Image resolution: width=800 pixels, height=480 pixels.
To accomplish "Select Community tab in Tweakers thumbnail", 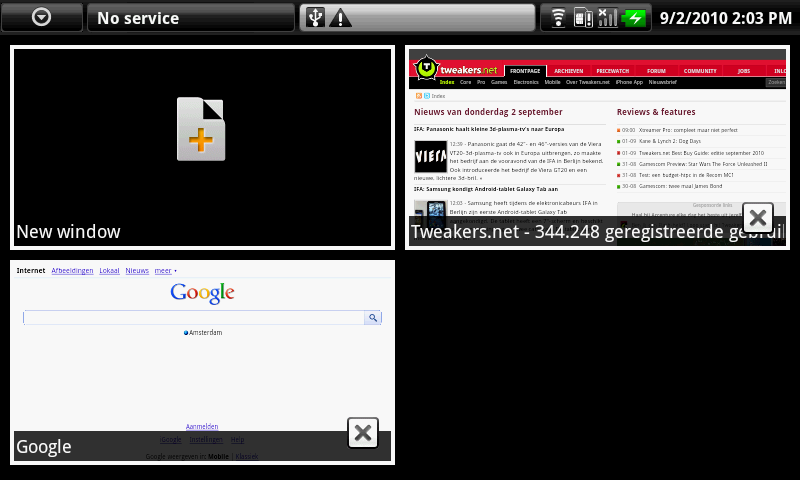I will (x=700, y=71).
